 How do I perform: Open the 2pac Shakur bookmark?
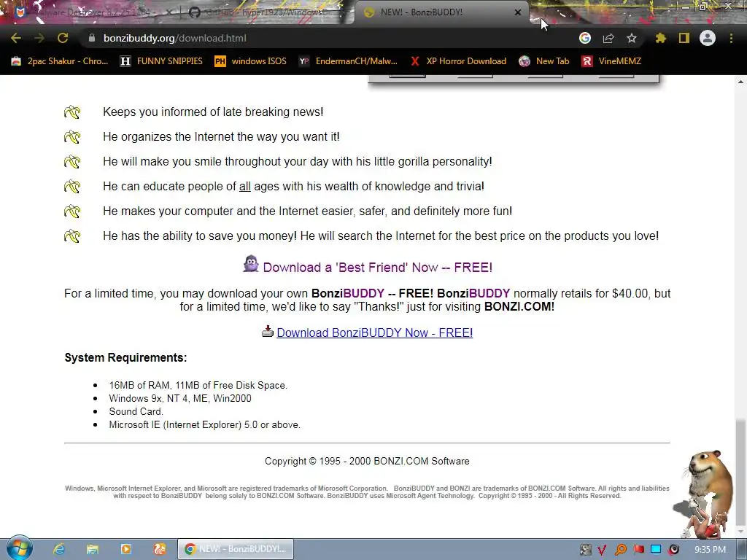click(x=60, y=61)
